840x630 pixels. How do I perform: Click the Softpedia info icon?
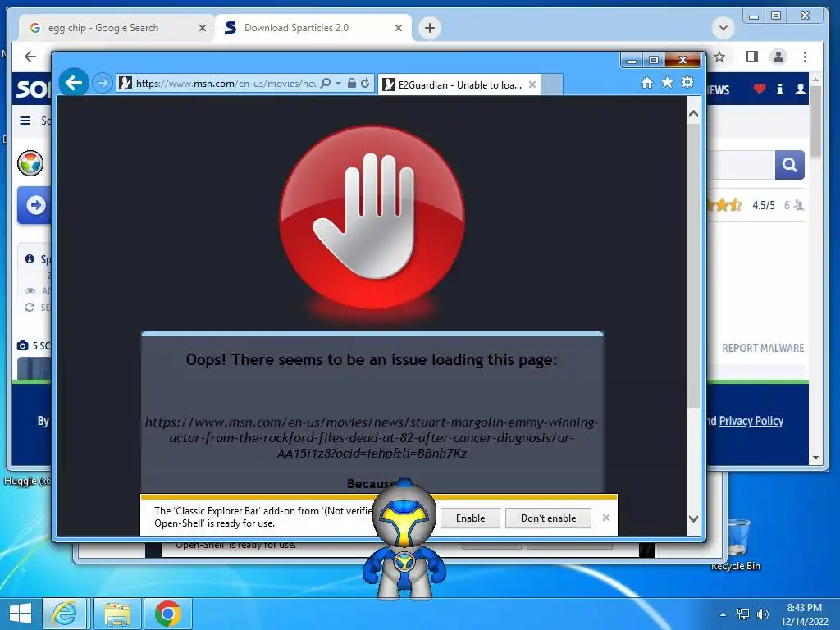pos(780,89)
